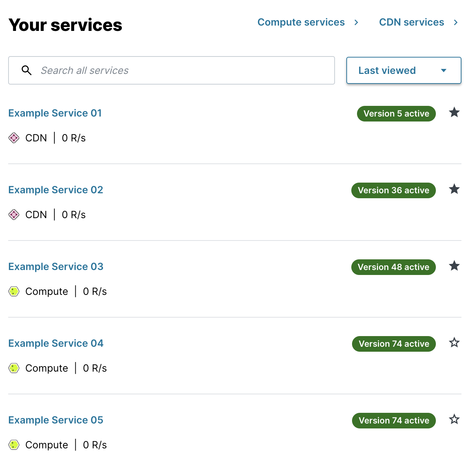Click the CDN icon next to Example Service 01
Image resolution: width=476 pixels, height=459 pixels.
coord(13,138)
